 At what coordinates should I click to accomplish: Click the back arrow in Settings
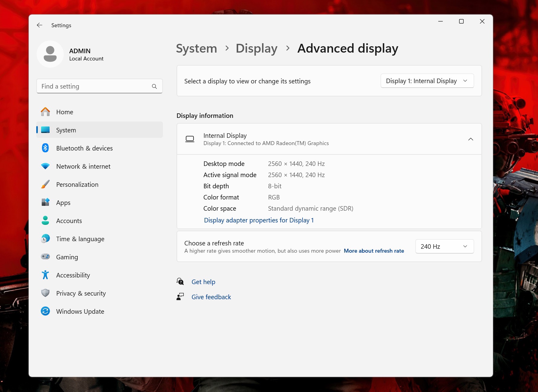(40, 25)
